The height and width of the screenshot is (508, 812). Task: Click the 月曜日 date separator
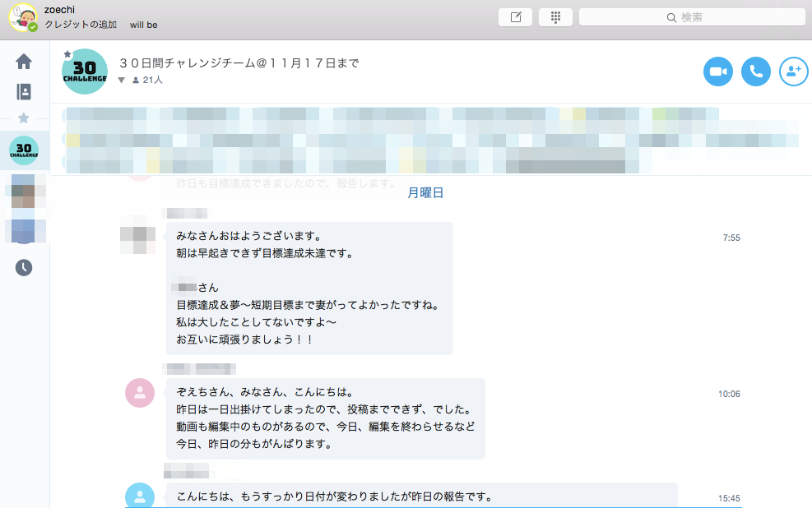[425, 193]
